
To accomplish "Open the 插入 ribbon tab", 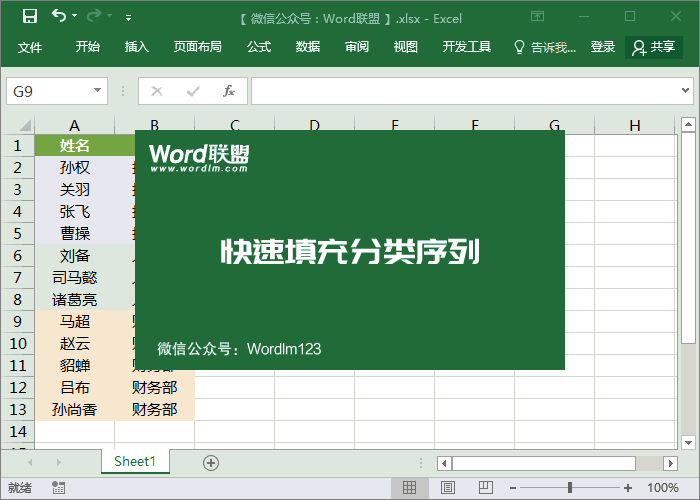I will pos(137,47).
